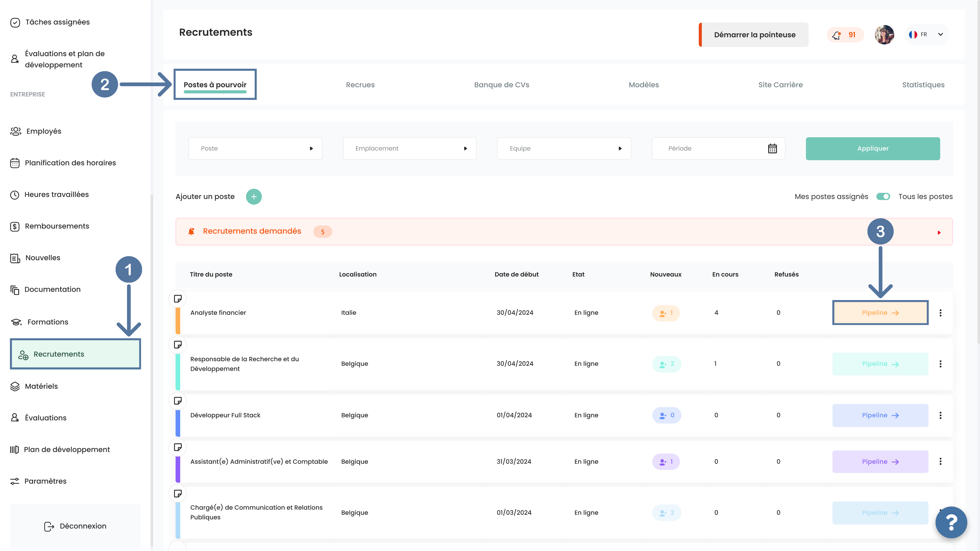The height and width of the screenshot is (551, 980).
Task: Open Évaluations sidebar item
Action: coord(38,418)
